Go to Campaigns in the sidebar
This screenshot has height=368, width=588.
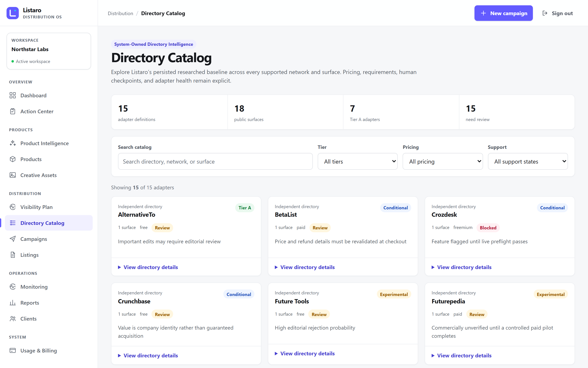49,239
